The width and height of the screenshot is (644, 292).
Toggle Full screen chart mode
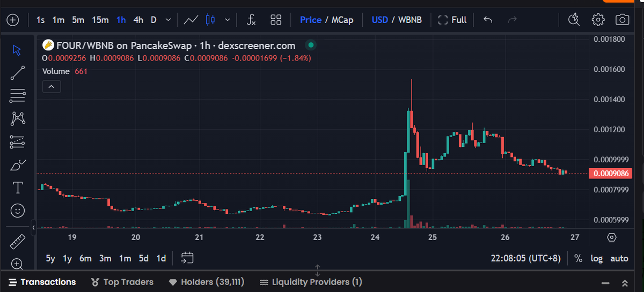(452, 20)
